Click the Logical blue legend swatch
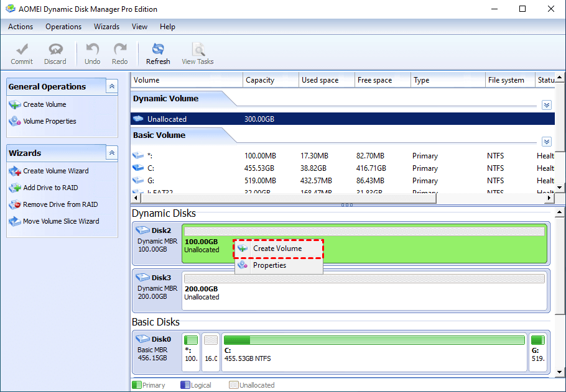This screenshot has height=392, width=566. [x=185, y=385]
